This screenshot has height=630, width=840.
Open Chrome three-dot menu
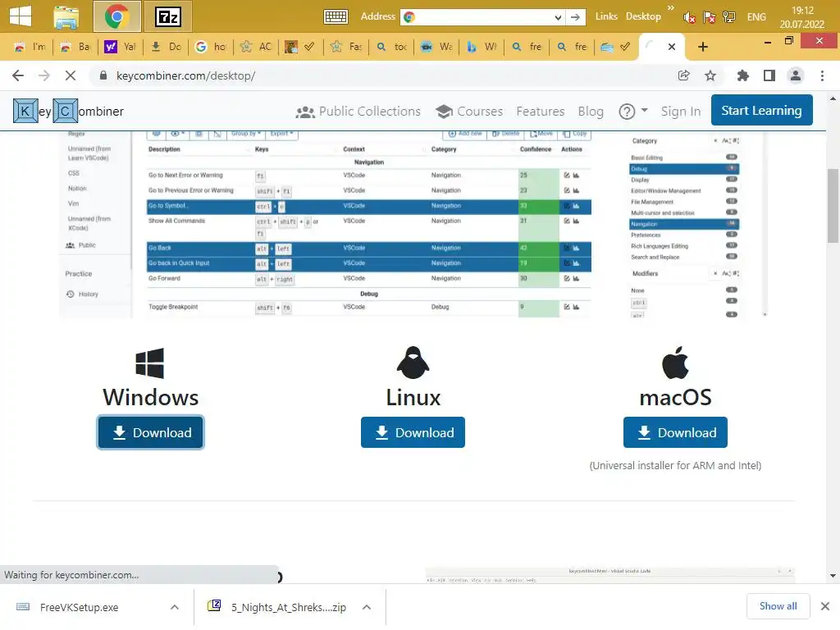(x=822, y=75)
